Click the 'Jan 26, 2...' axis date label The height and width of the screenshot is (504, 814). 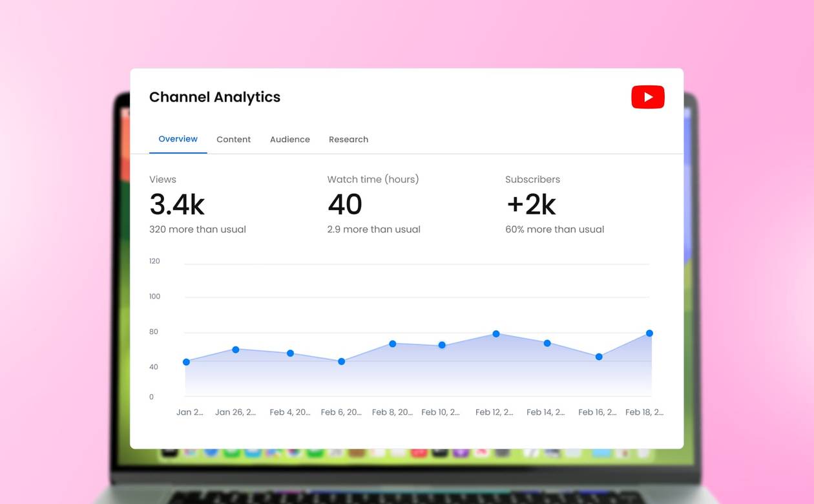point(236,412)
